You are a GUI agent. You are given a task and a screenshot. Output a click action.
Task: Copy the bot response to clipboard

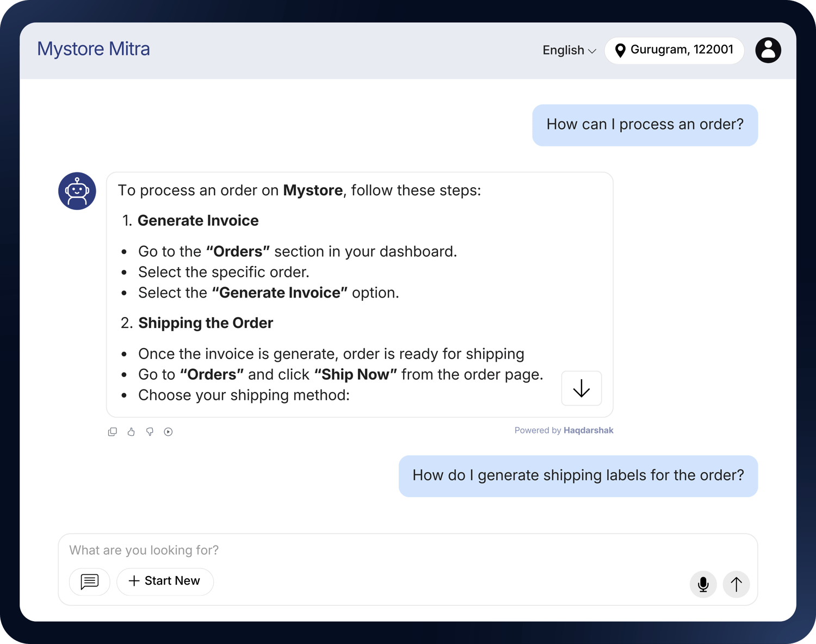click(113, 432)
